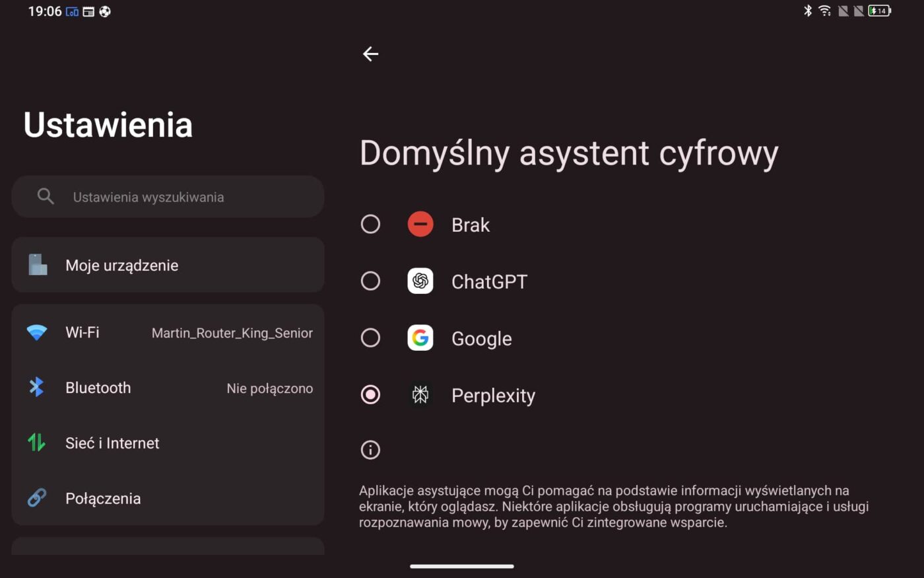The height and width of the screenshot is (578, 924).
Task: Select the Google radio button
Action: coord(370,338)
